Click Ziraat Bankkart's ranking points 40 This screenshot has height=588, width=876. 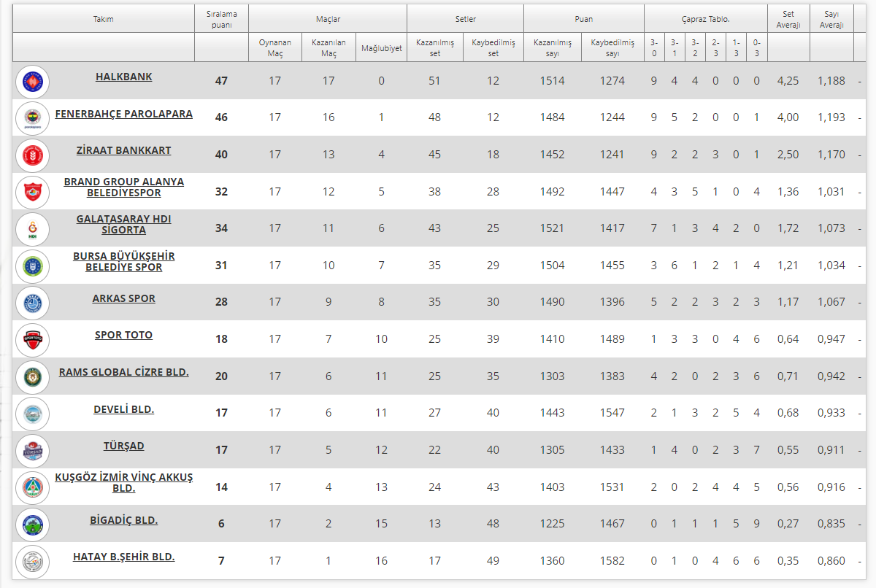click(221, 155)
